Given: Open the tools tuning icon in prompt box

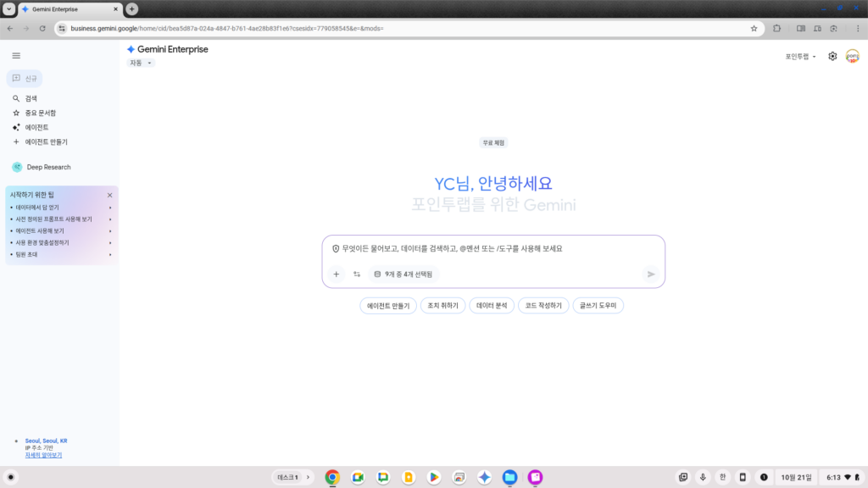Looking at the screenshot, I should click(357, 274).
